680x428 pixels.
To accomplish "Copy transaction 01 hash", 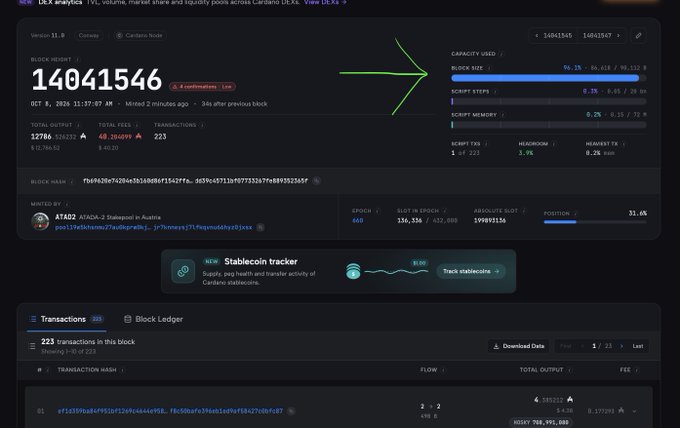I will click(291, 411).
